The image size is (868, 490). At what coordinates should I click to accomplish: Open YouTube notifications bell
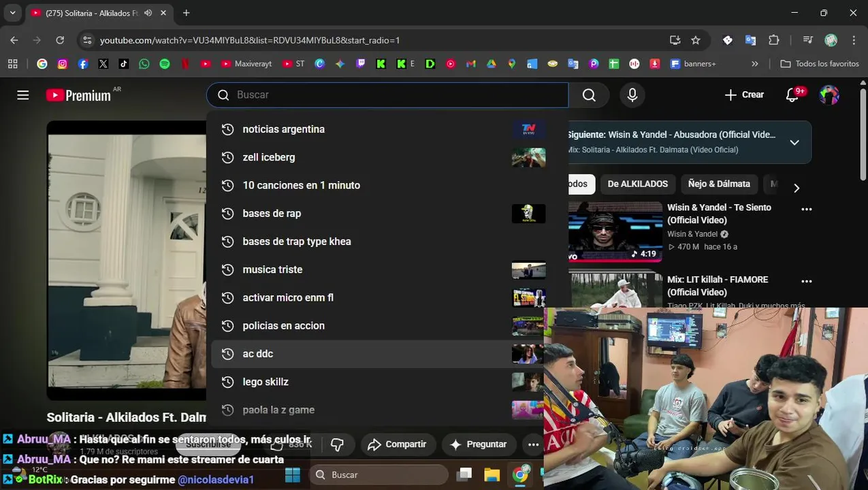[x=792, y=95]
